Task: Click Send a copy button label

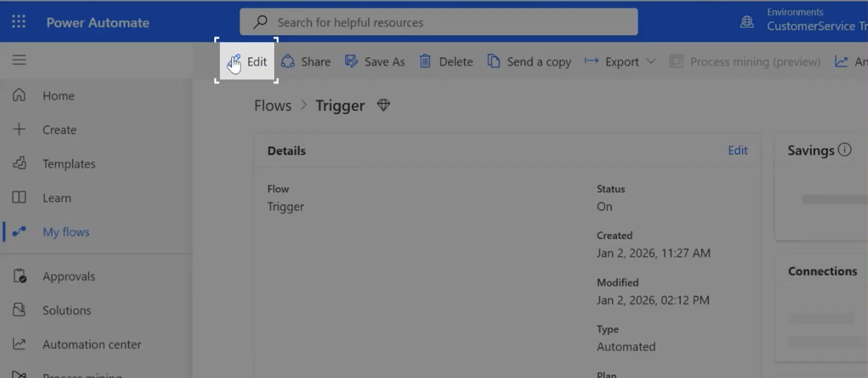Action: click(x=539, y=62)
